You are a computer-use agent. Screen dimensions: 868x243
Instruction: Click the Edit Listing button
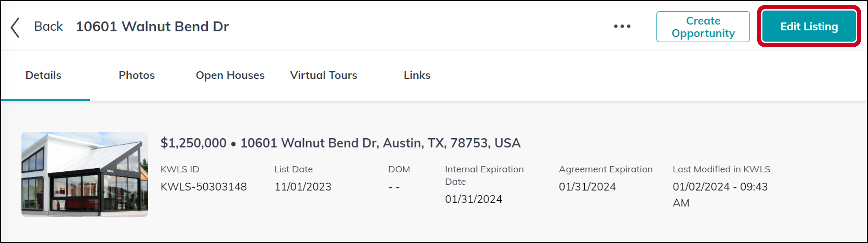(809, 27)
